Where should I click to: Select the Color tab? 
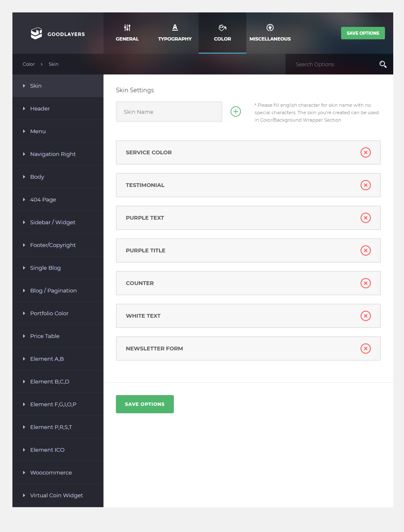222,33
